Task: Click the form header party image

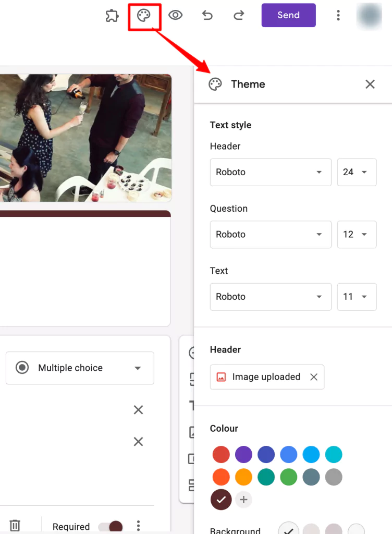Action: tap(85, 138)
